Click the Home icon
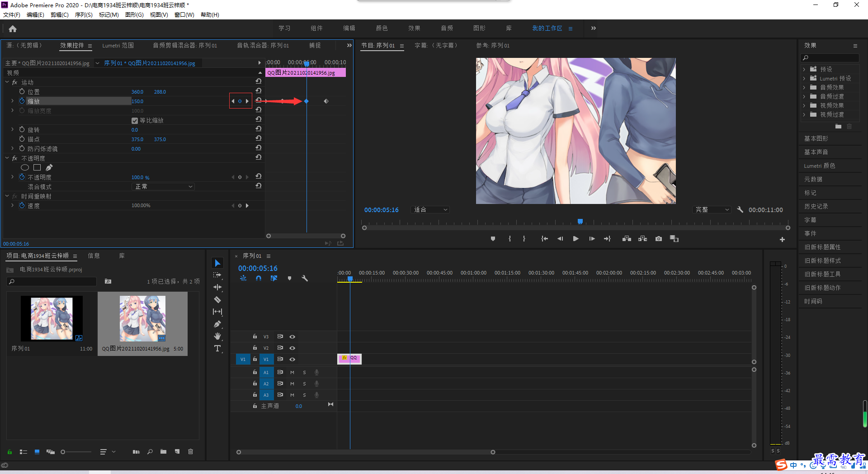868x474 pixels. tap(13, 28)
